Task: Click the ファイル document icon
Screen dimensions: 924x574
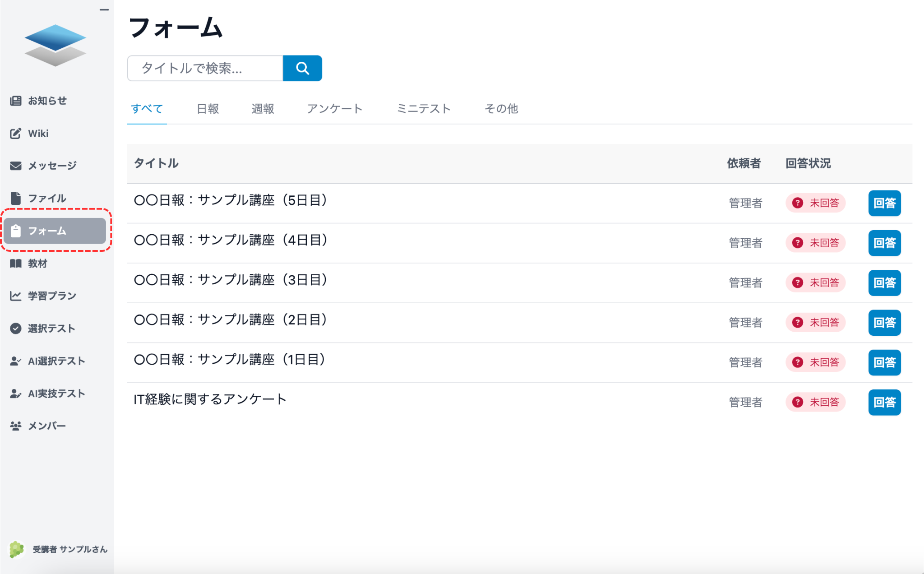Action: pyautogui.click(x=16, y=198)
